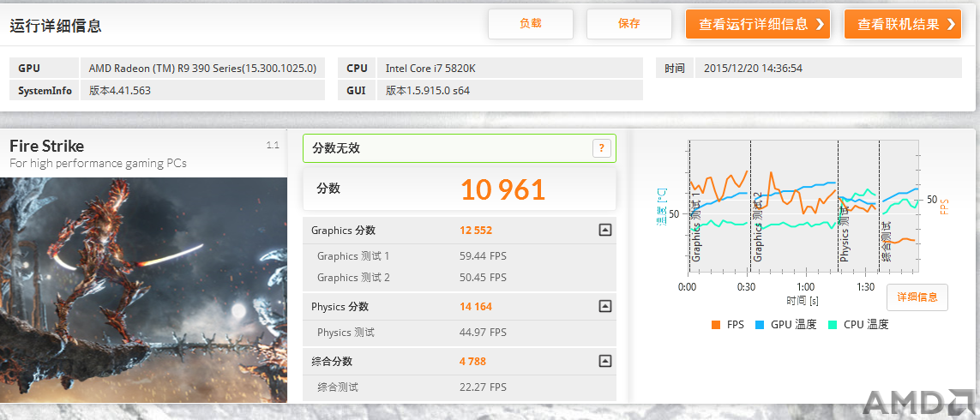Select the GPU 温度 blue legend swatch
Image resolution: width=980 pixels, height=420 pixels.
pyautogui.click(x=760, y=324)
